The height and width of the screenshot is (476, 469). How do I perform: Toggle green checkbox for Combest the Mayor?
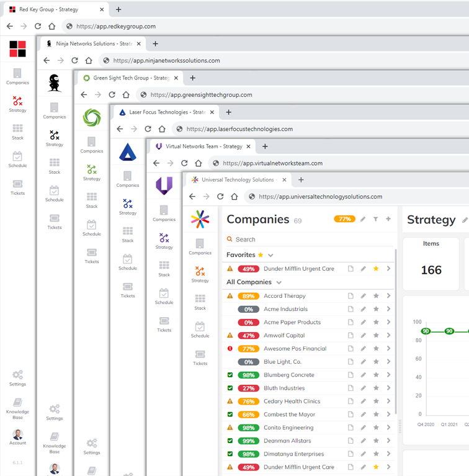click(x=230, y=414)
